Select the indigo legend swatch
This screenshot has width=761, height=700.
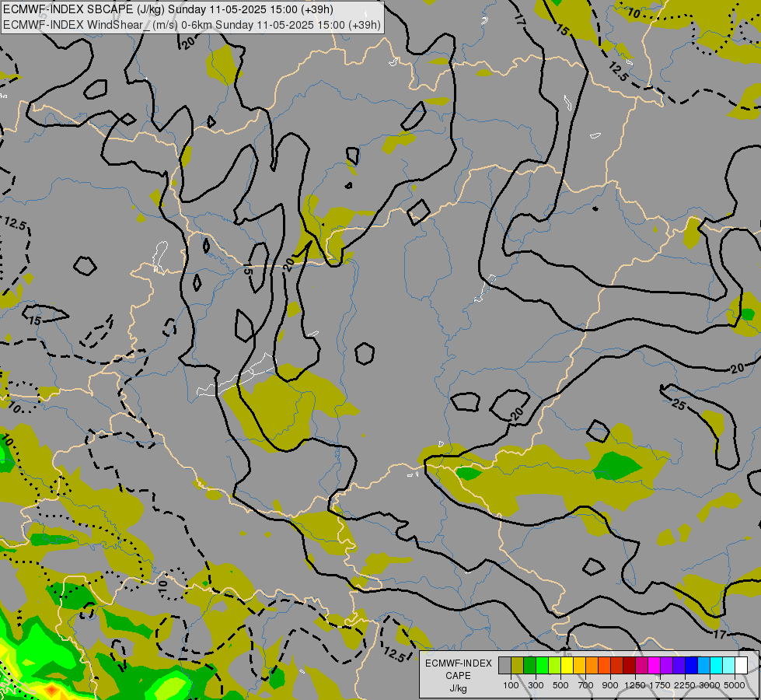click(679, 665)
